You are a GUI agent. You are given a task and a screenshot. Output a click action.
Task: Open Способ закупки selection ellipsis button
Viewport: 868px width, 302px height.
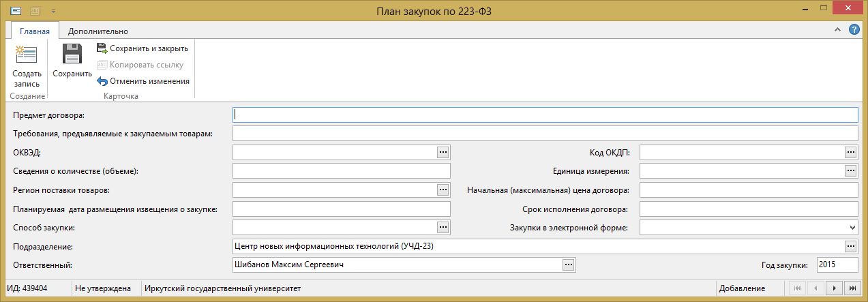tap(443, 227)
